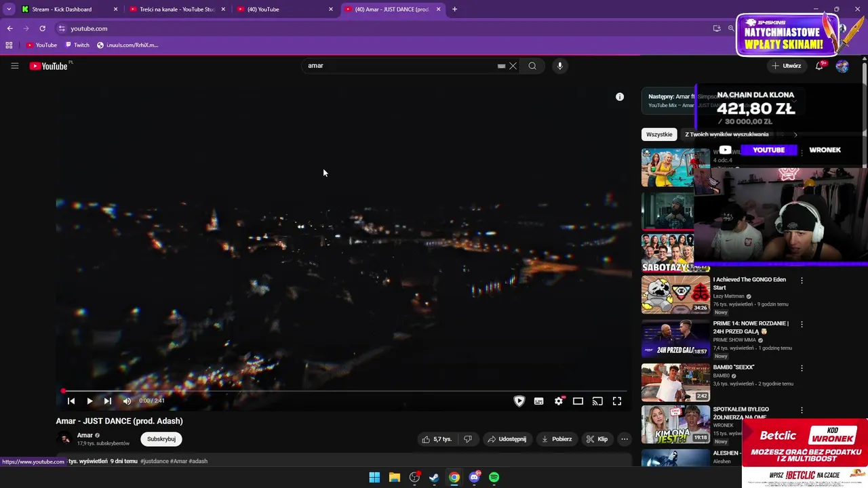This screenshot has height=488, width=868.
Task: Start voice search with the microphone
Action: coord(559,66)
